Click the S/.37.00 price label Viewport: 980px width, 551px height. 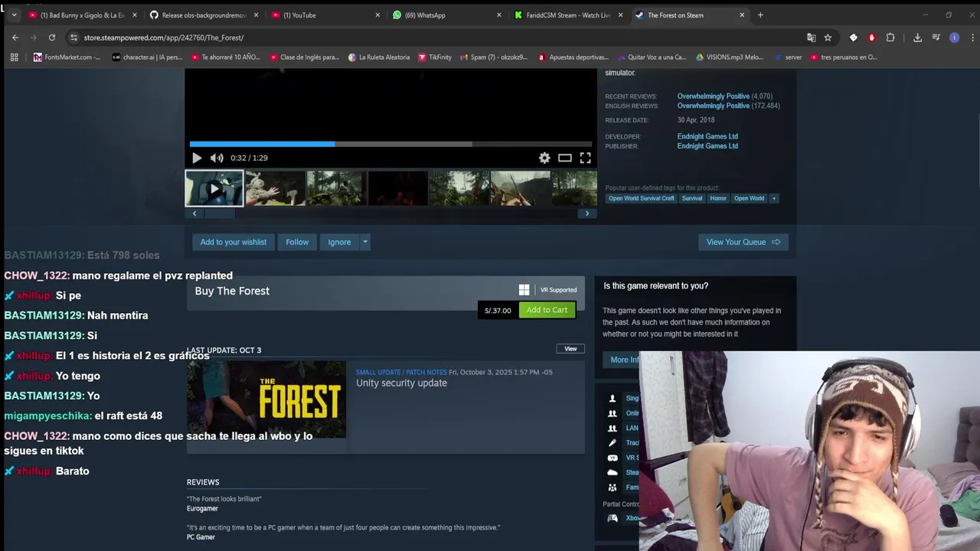(x=498, y=311)
